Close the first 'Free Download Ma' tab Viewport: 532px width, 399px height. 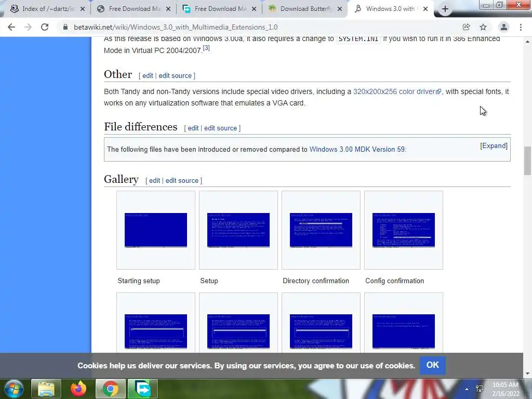point(168,9)
